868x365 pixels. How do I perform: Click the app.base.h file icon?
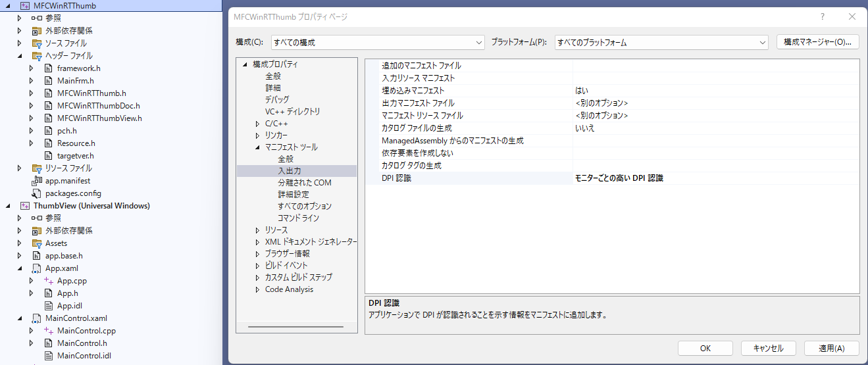37,256
